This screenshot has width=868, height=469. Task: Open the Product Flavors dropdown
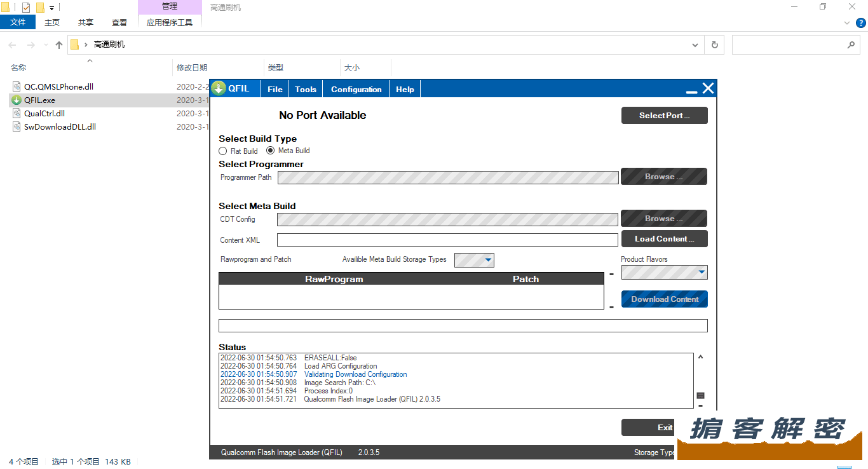(664, 273)
